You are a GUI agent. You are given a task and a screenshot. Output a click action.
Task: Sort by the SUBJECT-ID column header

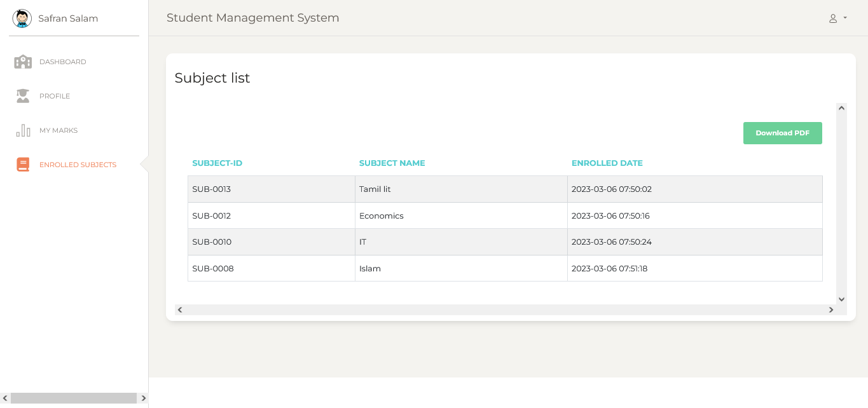(x=217, y=163)
